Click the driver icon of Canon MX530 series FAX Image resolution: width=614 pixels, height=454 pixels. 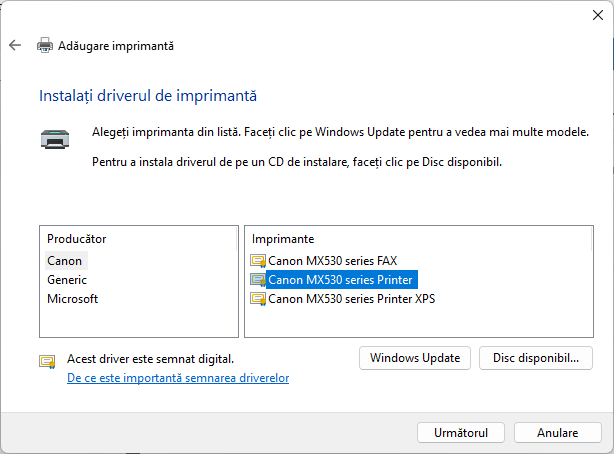pos(258,261)
